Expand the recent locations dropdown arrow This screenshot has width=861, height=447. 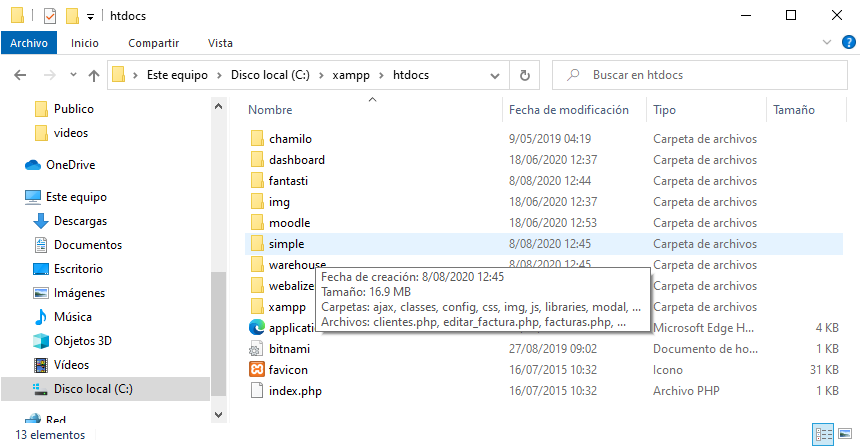pyautogui.click(x=73, y=75)
